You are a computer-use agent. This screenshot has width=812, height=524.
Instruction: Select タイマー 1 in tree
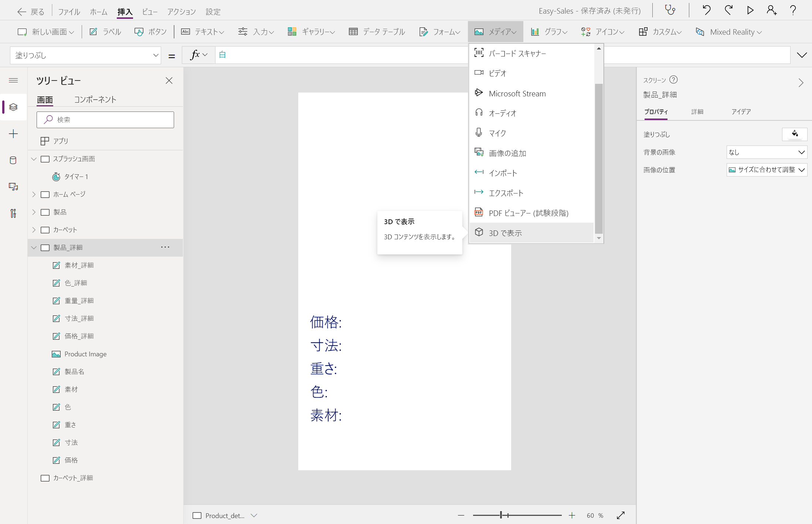coord(76,177)
